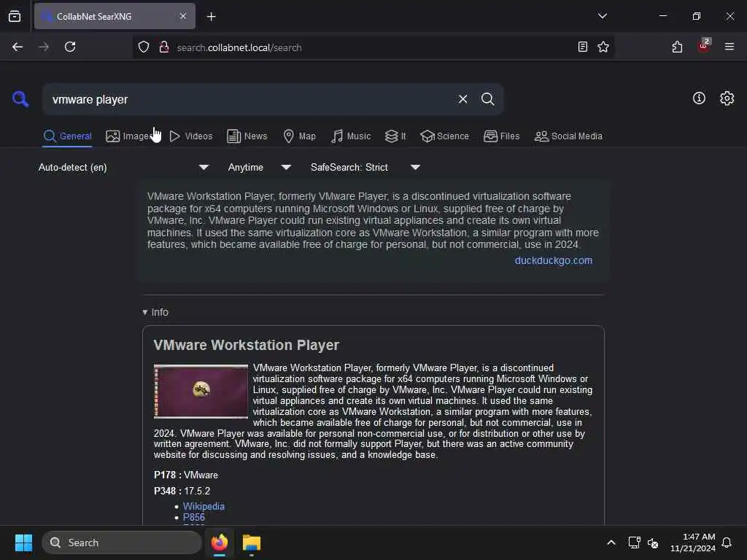Toggle reader view
The height and width of the screenshot is (560, 747).
pyautogui.click(x=582, y=47)
